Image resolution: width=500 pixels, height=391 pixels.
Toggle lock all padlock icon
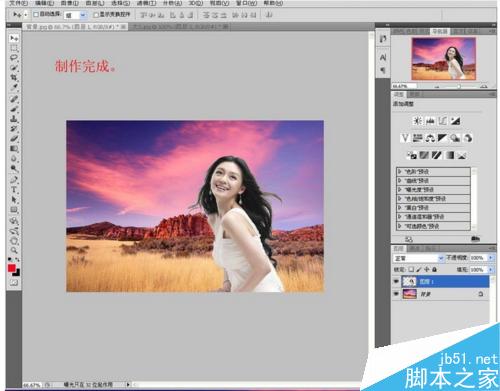point(435,269)
